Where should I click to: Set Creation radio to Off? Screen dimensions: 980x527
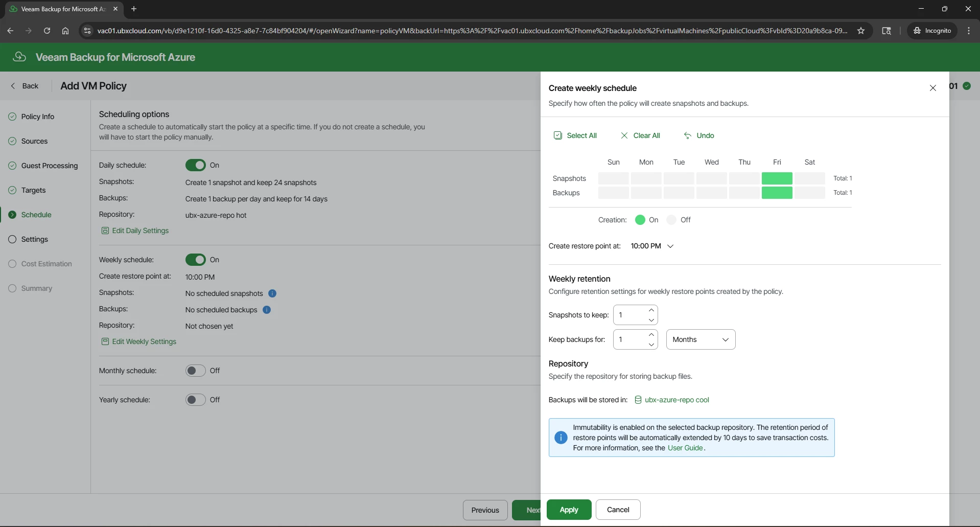pyautogui.click(x=671, y=220)
